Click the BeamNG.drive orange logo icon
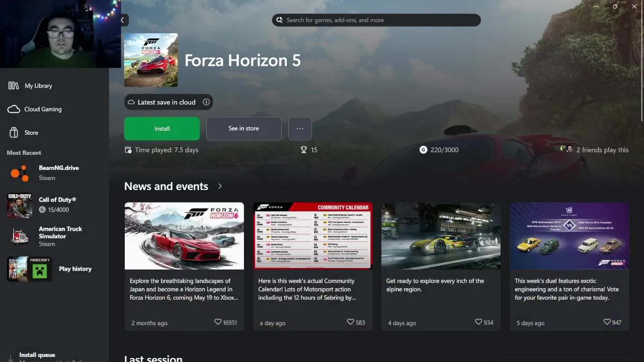The image size is (644, 362). pos(20,173)
